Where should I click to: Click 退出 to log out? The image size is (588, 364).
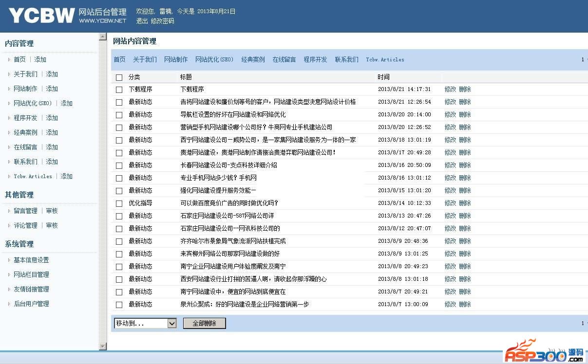click(x=142, y=21)
